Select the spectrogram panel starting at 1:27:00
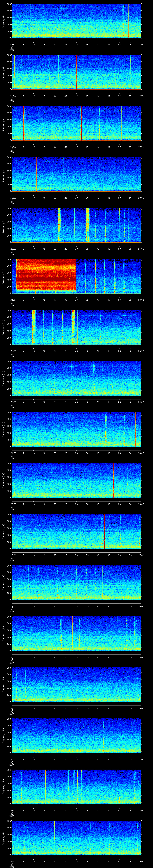Image resolution: width=153 pixels, height=868 pixels. click(x=76, y=583)
